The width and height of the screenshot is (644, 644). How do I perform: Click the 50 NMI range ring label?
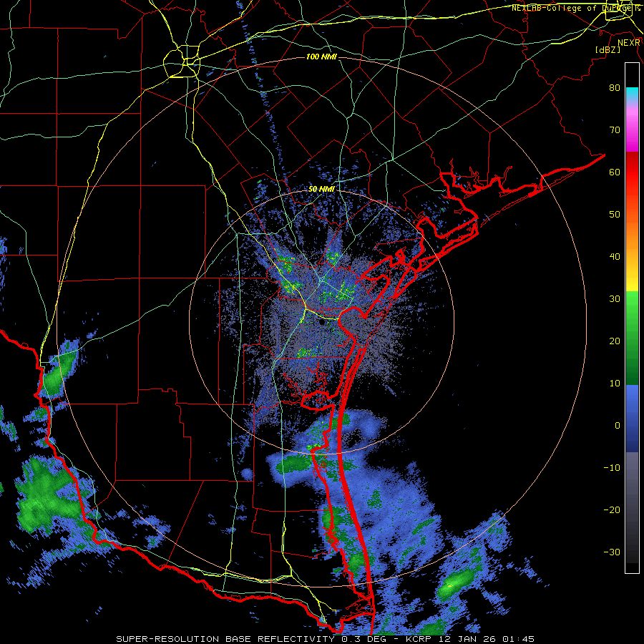pyautogui.click(x=321, y=190)
